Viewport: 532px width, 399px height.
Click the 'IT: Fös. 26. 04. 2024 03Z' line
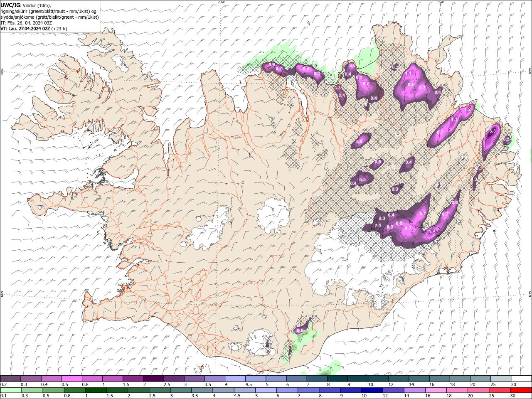tap(26, 23)
